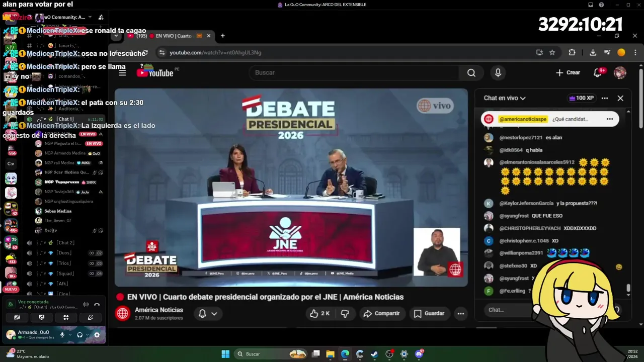Focus the YouTube Buscar search field
The width and height of the screenshot is (644, 362).
point(354,73)
